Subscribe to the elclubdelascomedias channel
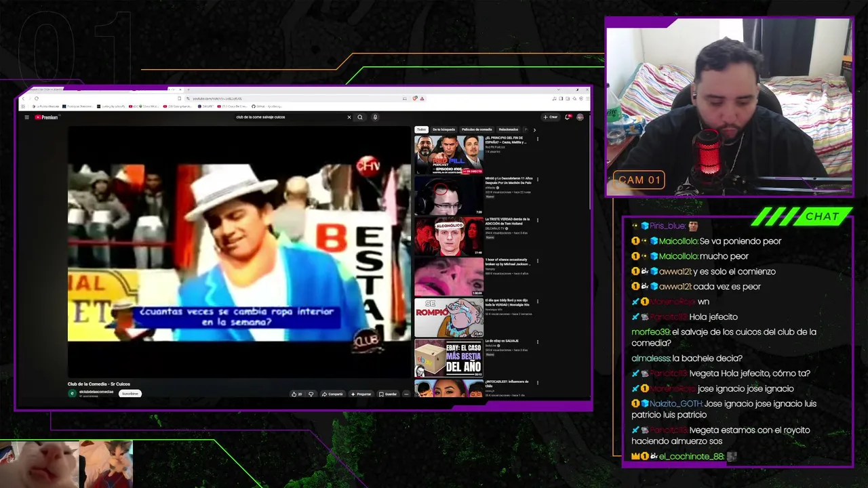The width and height of the screenshot is (868, 488). coord(130,394)
